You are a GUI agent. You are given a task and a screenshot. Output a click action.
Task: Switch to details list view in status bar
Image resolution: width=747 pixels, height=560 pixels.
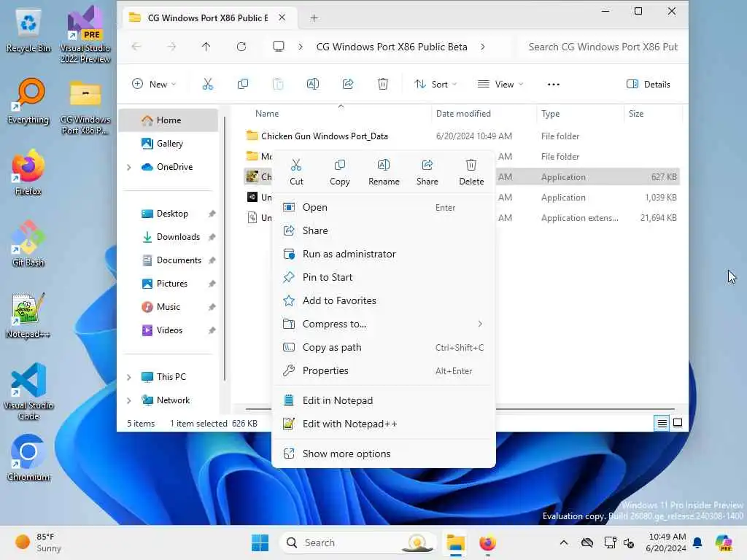tap(662, 423)
